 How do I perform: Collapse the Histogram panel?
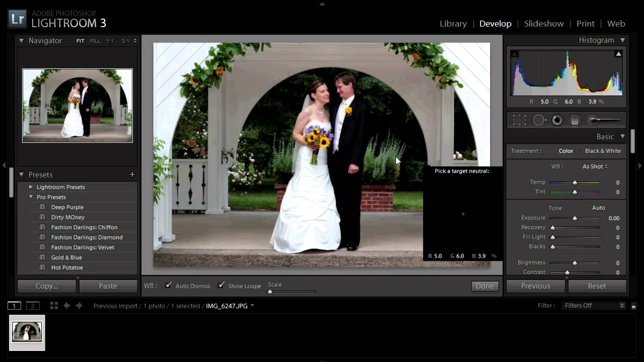click(622, 40)
